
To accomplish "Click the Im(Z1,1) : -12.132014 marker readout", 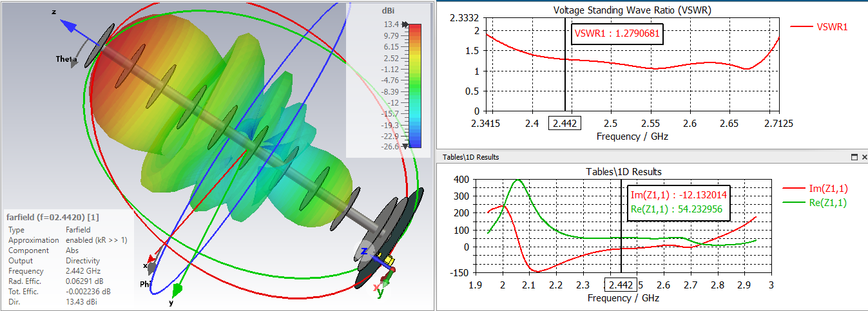I will [679, 195].
